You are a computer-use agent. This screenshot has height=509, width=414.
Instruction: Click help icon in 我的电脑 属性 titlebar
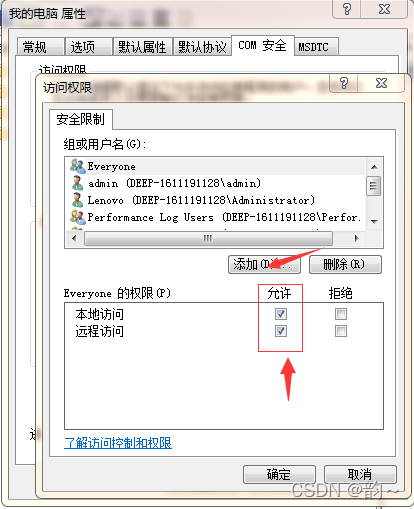(x=347, y=9)
